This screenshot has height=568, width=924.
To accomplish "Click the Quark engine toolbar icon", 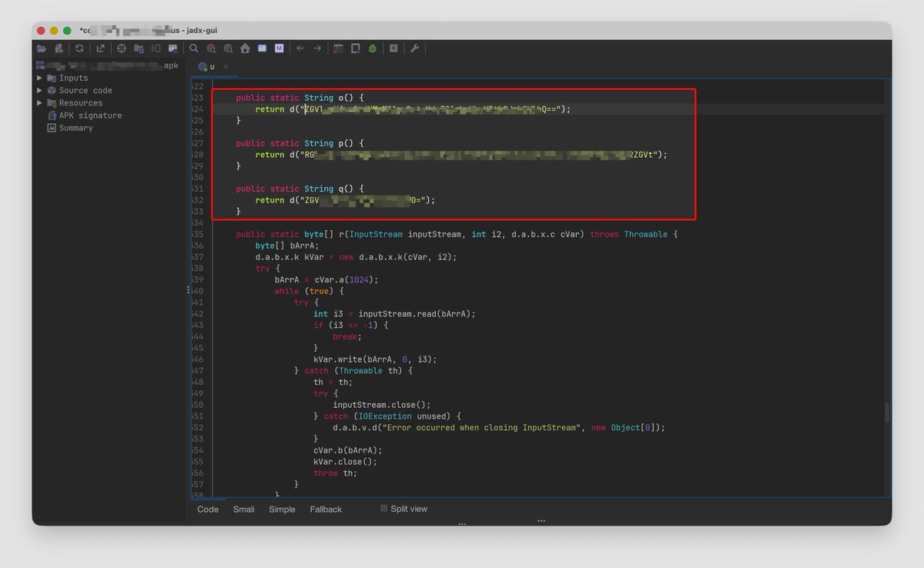I will [x=356, y=48].
